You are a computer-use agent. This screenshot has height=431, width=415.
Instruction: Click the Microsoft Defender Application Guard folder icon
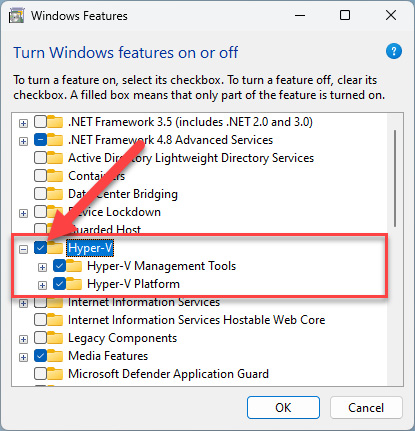point(55,374)
